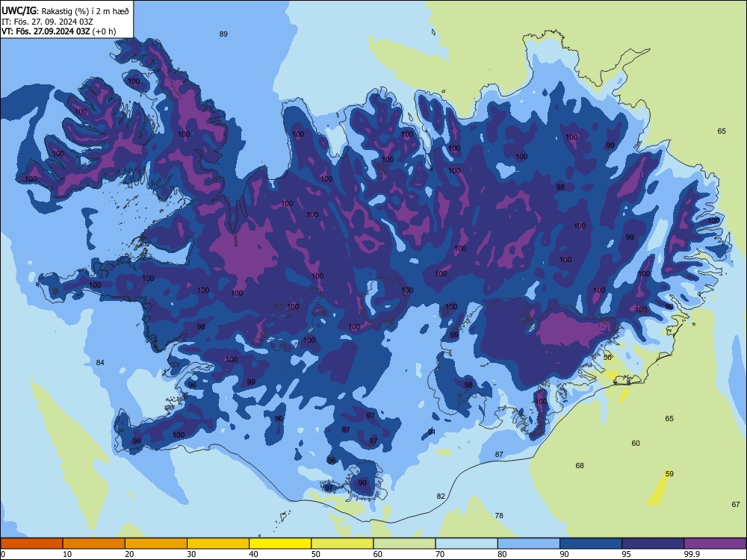Screen dimensions: 747x560
Task: Click the 95–99.9 dark navy legend swatch
Action: click(x=653, y=544)
